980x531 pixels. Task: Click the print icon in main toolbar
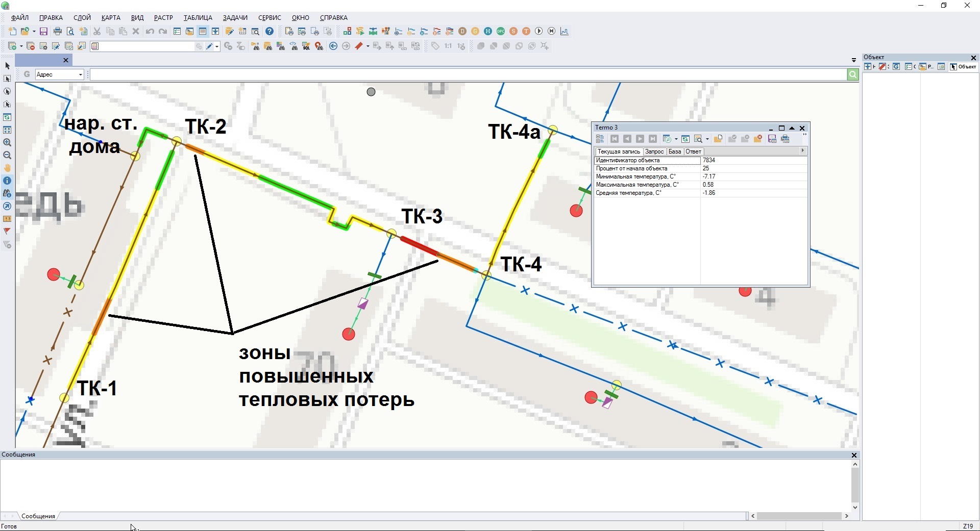(58, 32)
